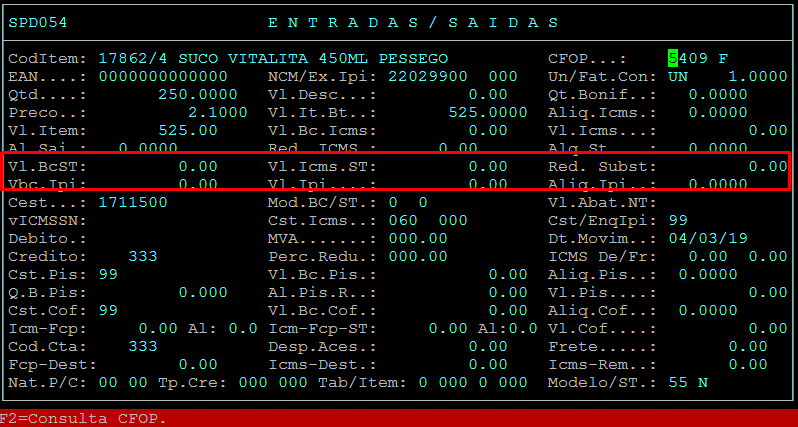The height and width of the screenshot is (427, 798).
Task: Click the CodItem value 17862/4
Action: pos(133,58)
